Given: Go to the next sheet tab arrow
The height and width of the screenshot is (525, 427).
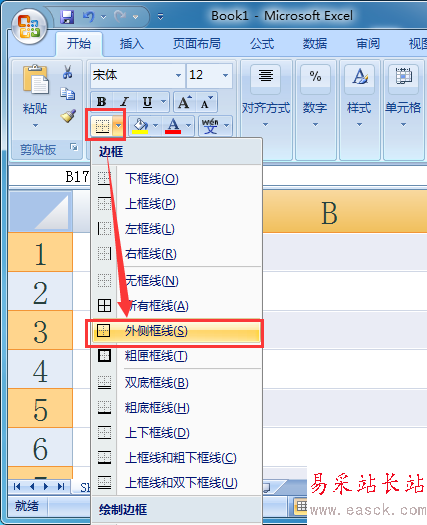Looking at the screenshot, I should pyautogui.click(x=46, y=486).
